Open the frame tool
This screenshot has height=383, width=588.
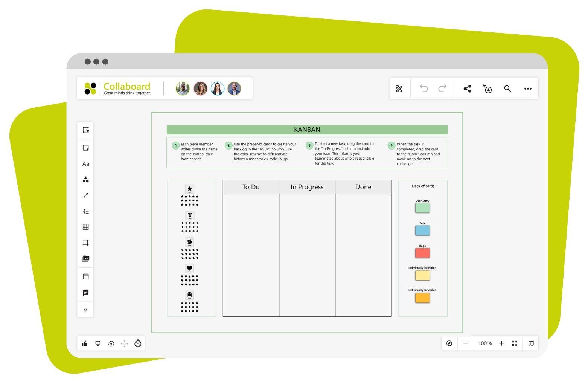[x=85, y=243]
